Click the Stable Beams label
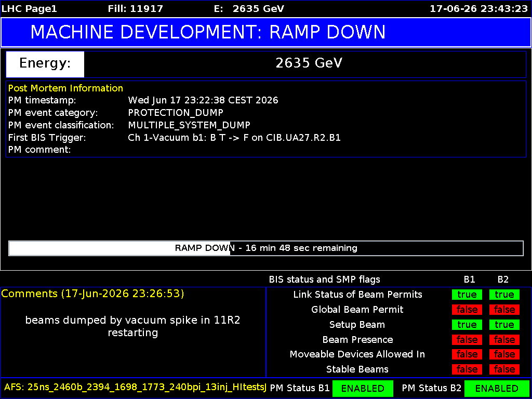The height and width of the screenshot is (399, 532). pyautogui.click(x=357, y=369)
